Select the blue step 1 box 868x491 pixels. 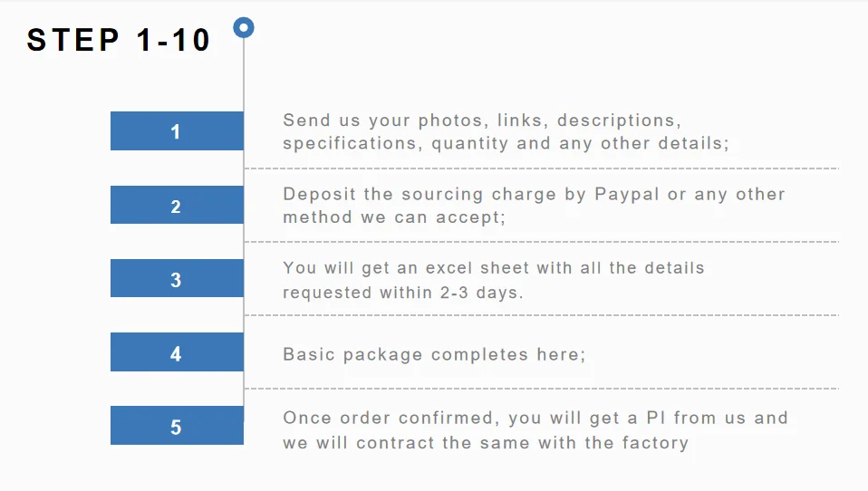click(x=177, y=131)
